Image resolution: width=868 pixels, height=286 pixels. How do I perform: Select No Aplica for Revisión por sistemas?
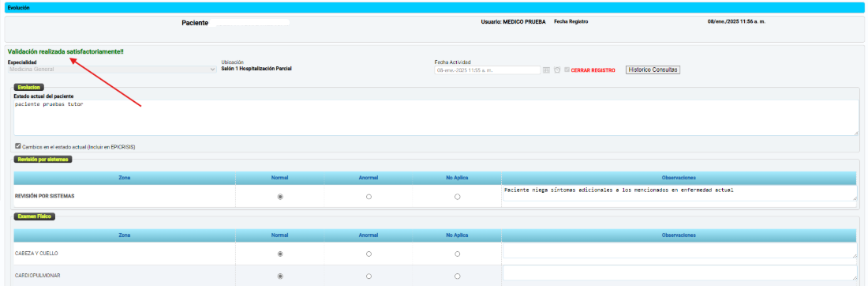click(x=457, y=196)
